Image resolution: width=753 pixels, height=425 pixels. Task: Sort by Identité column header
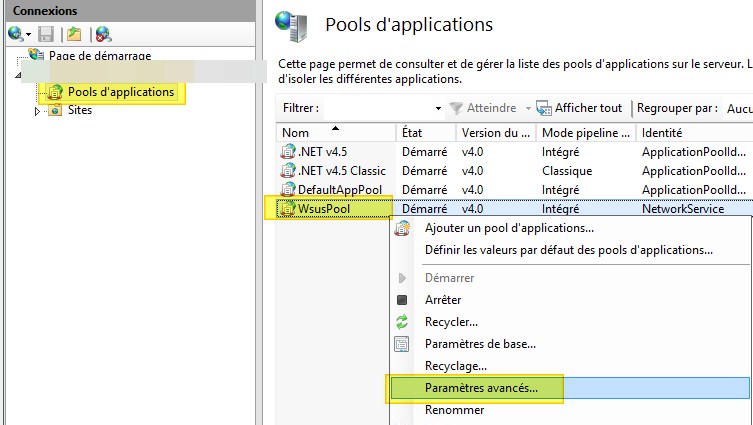694,133
